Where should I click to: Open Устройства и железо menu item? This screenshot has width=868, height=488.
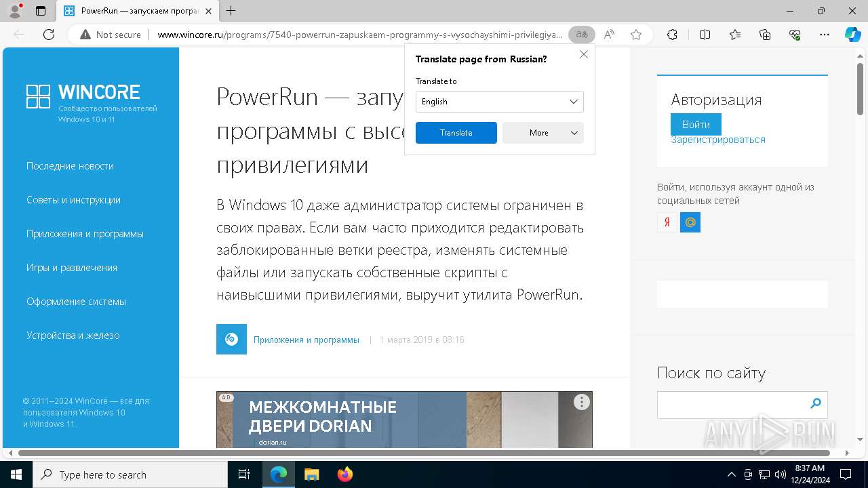tap(73, 335)
